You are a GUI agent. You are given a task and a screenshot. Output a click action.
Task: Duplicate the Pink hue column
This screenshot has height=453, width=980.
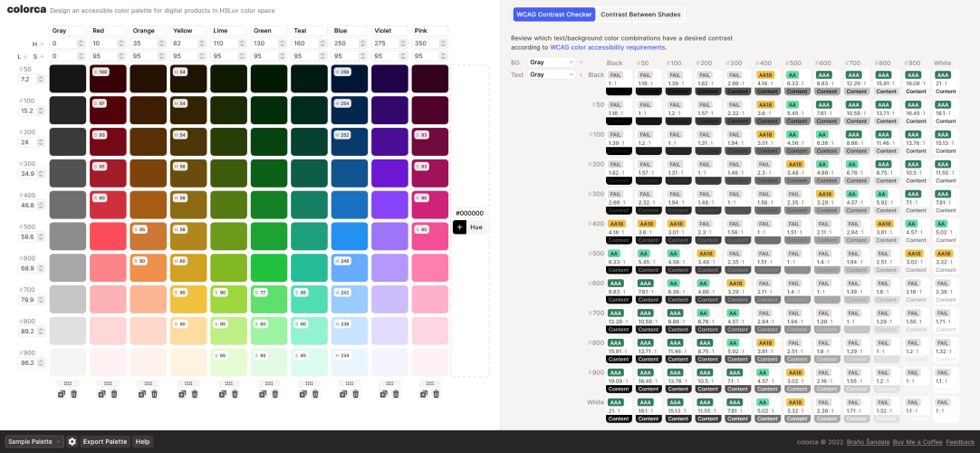[424, 394]
